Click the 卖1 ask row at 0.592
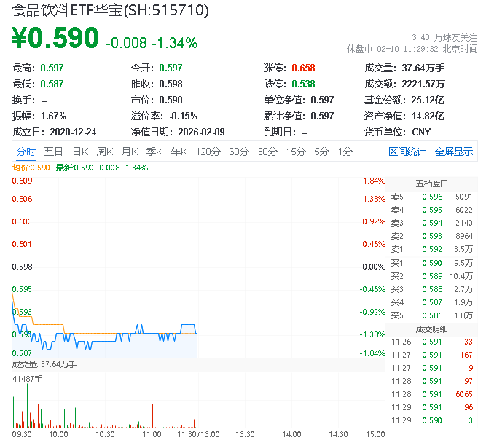Image resolution: width=478 pixels, height=448 pixels. point(431,249)
